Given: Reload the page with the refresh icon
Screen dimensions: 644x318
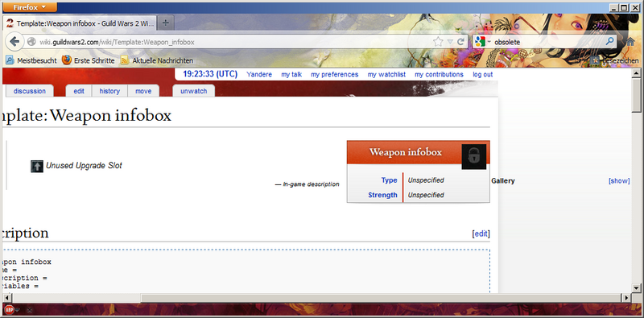Looking at the screenshot, I should pyautogui.click(x=460, y=42).
